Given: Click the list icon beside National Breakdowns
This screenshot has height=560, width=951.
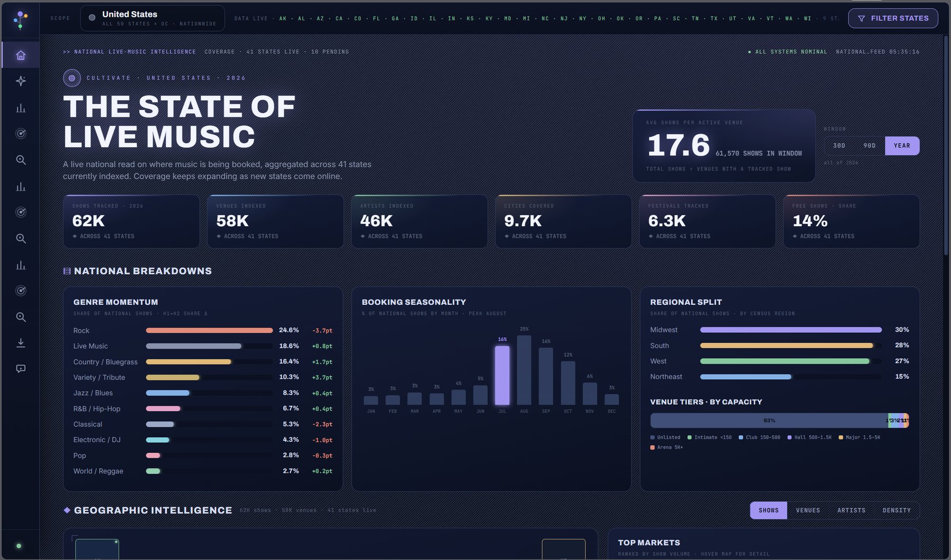Looking at the screenshot, I should click(x=67, y=271).
